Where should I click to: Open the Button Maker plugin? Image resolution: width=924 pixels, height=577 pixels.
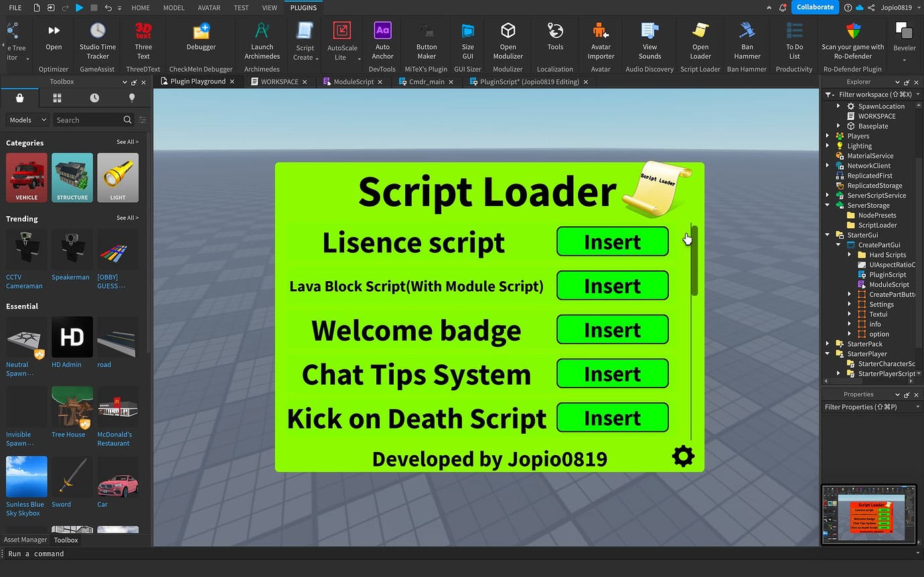[426, 42]
